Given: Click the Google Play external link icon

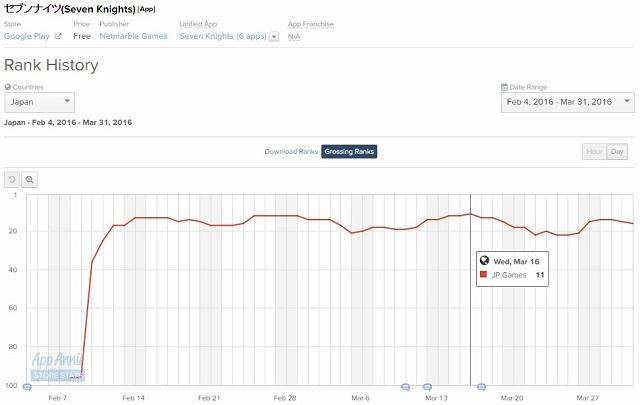Looking at the screenshot, I should coord(58,36).
